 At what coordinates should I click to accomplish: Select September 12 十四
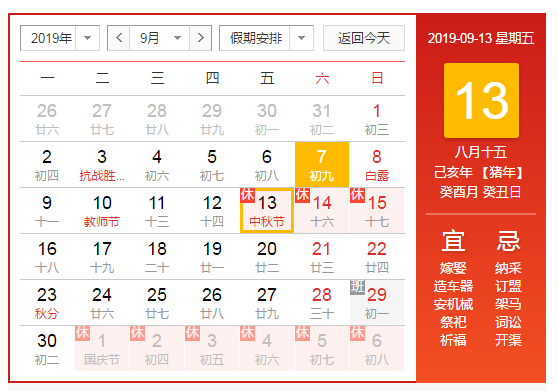click(x=212, y=211)
